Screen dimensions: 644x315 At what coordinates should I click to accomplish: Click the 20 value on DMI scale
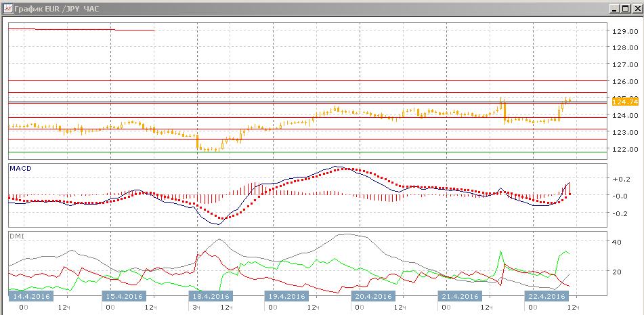coord(616,272)
